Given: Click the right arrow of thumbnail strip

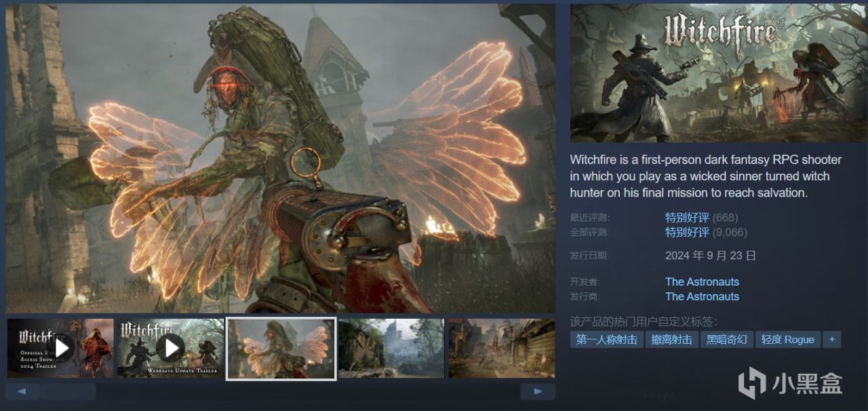Looking at the screenshot, I should [538, 391].
